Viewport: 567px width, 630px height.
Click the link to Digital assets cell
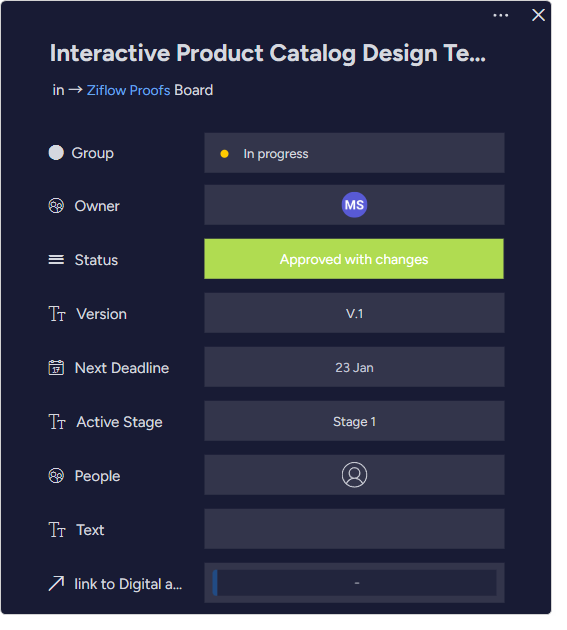click(354, 583)
